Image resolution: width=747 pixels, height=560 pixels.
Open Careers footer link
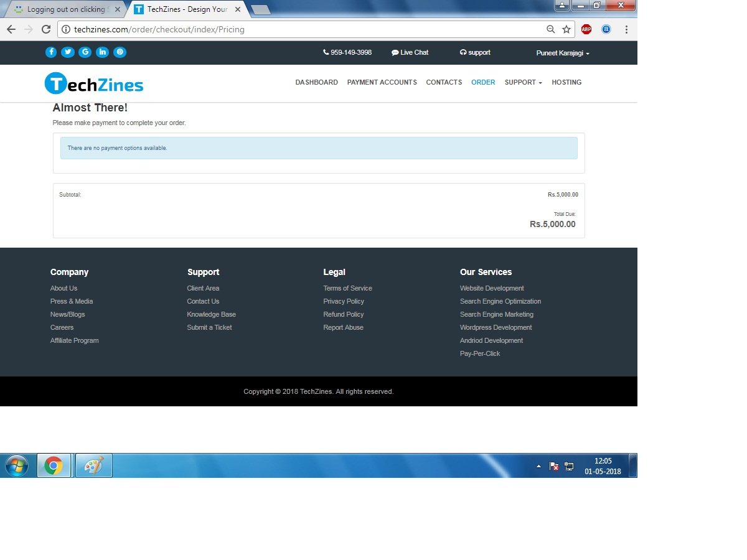coord(62,327)
